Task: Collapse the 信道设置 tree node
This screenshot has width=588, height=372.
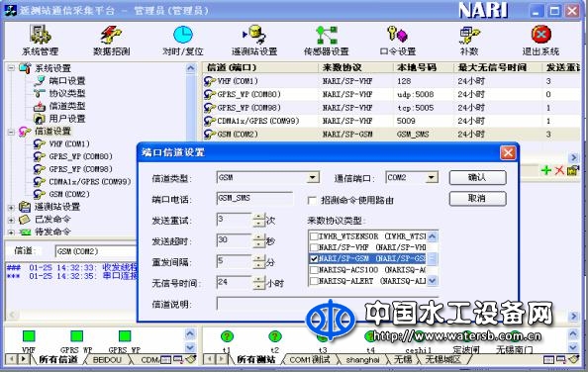Action: [11, 132]
